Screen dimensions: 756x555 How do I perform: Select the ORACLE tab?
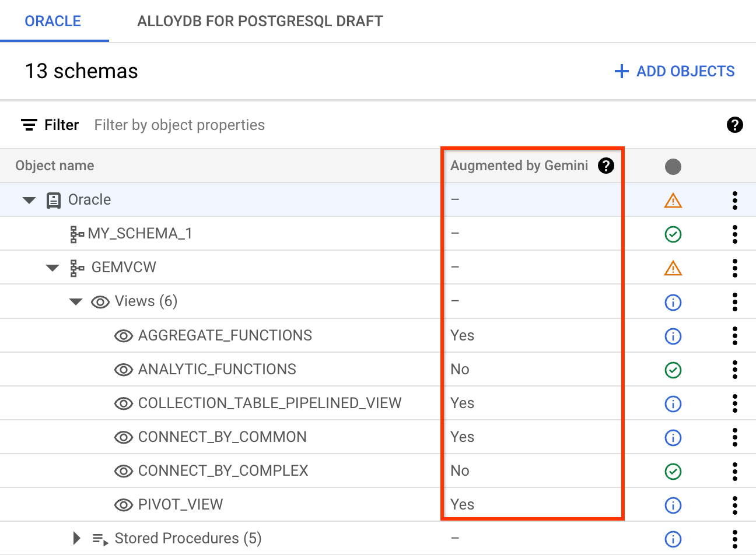(x=52, y=20)
